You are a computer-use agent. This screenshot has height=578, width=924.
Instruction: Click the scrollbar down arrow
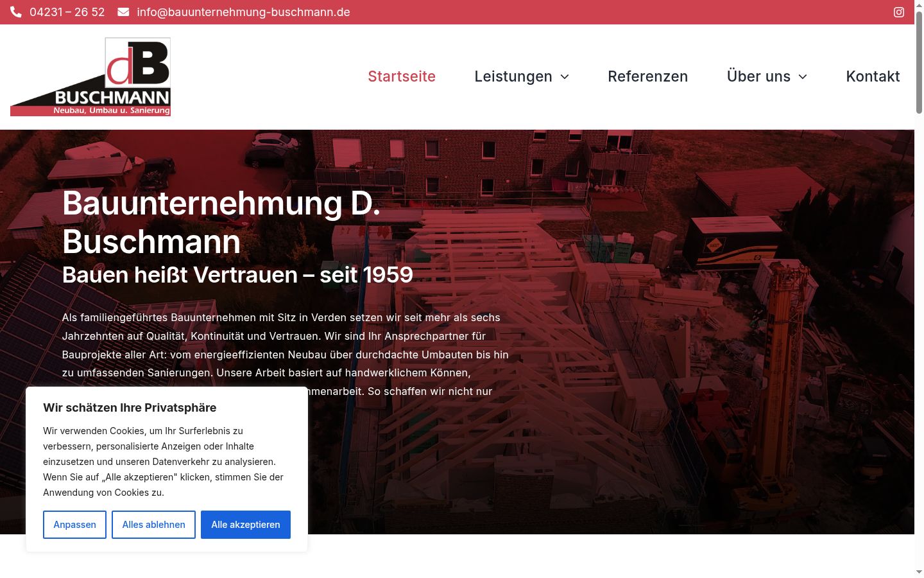[x=919, y=572]
